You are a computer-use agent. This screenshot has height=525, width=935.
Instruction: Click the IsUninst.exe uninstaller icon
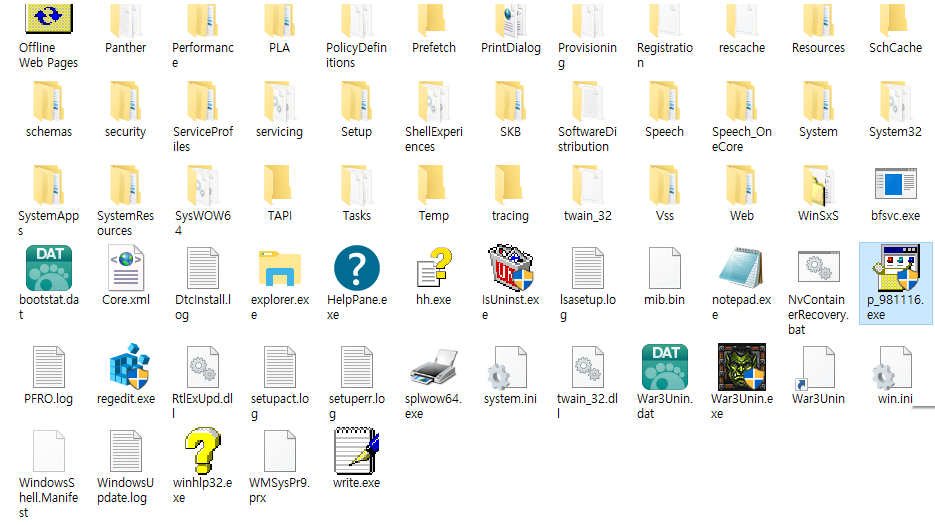[510, 268]
